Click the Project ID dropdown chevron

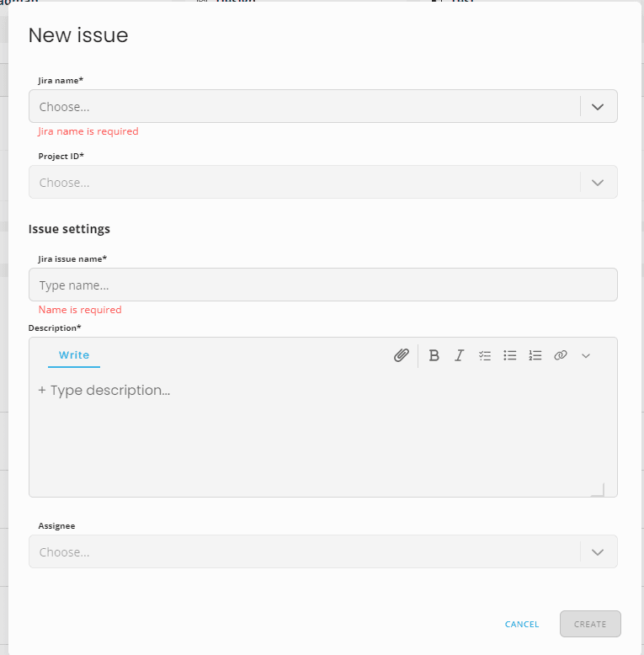(598, 183)
